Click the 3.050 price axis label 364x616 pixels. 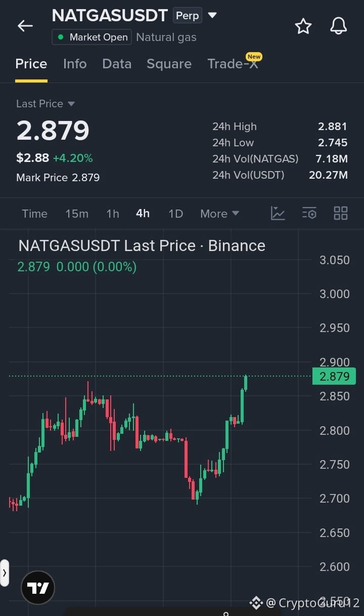[335, 260]
